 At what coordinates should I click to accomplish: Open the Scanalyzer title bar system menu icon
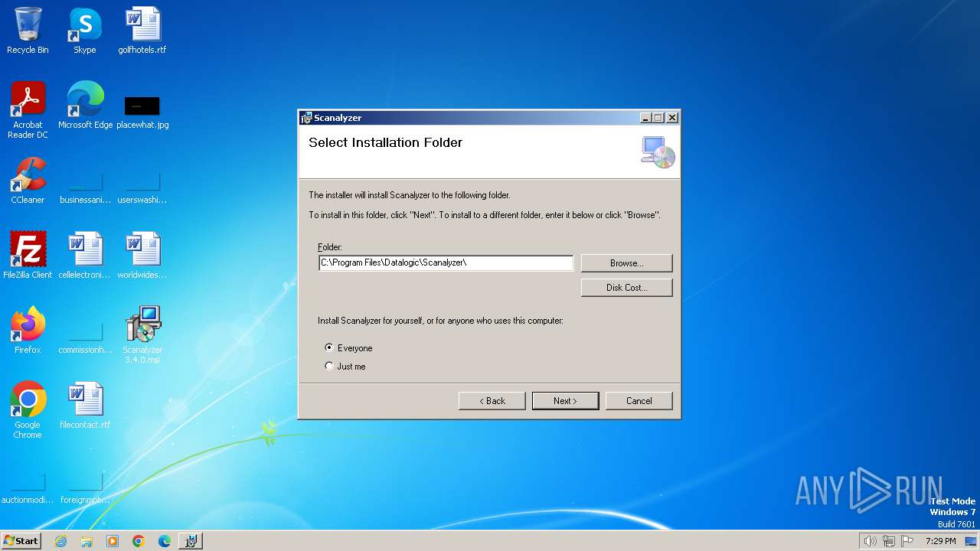pos(307,118)
